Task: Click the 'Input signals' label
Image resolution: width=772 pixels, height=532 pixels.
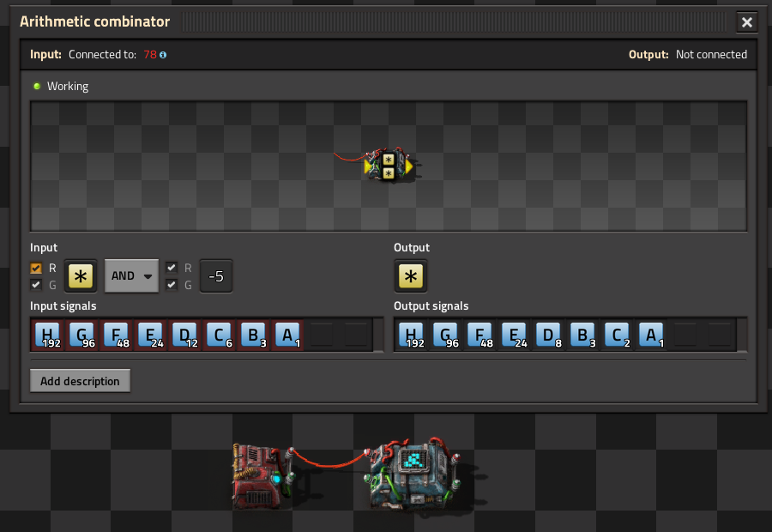Action: 63,305
